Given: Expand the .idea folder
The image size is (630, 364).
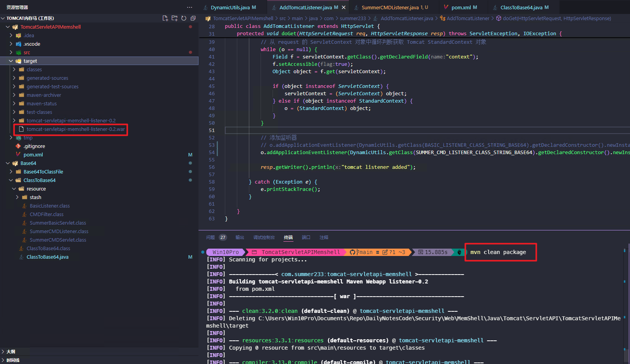Looking at the screenshot, I should (11, 35).
